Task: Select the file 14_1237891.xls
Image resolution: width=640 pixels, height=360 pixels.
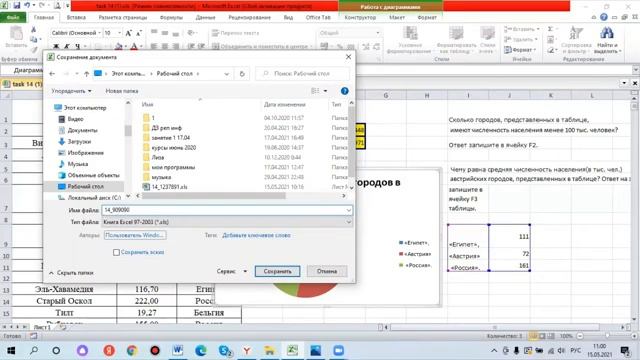Action: 165,187
